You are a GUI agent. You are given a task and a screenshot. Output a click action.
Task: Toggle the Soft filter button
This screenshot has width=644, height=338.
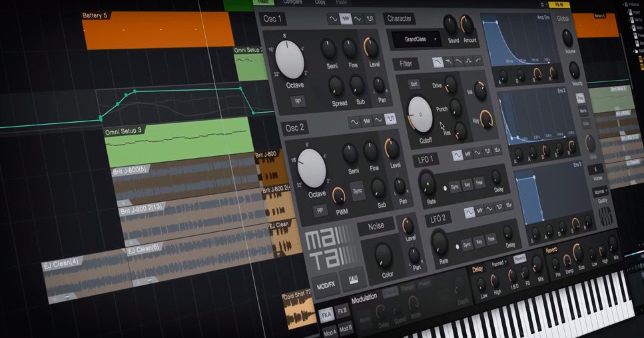point(414,85)
